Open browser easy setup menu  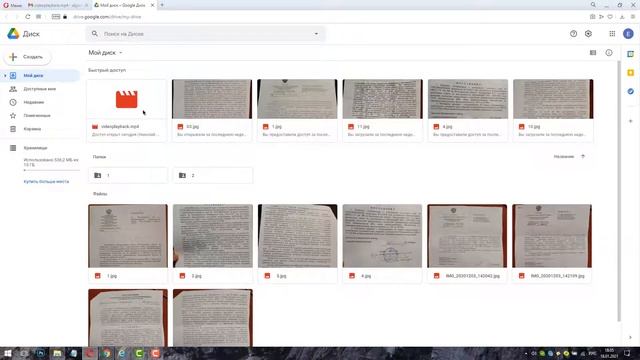click(x=633, y=17)
